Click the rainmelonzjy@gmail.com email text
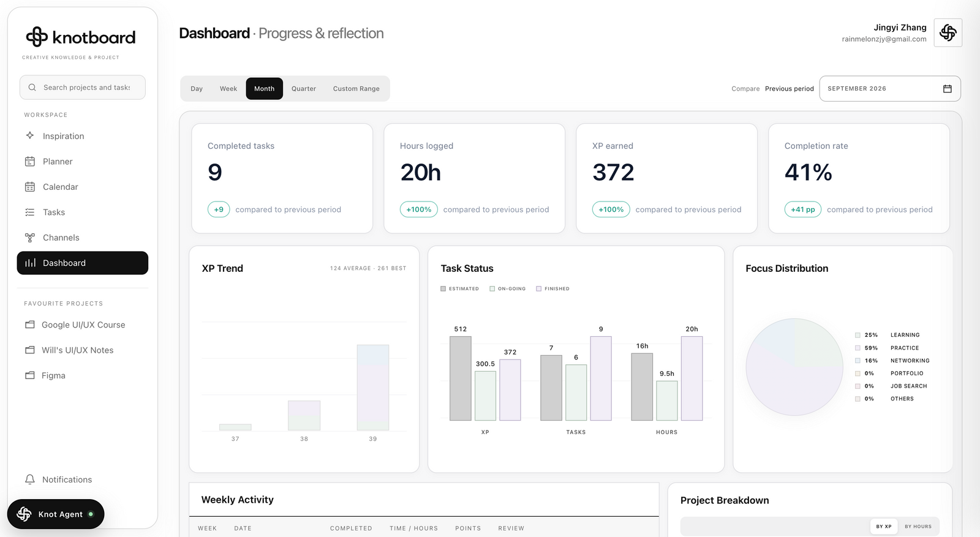The height and width of the screenshot is (537, 980). pos(884,39)
